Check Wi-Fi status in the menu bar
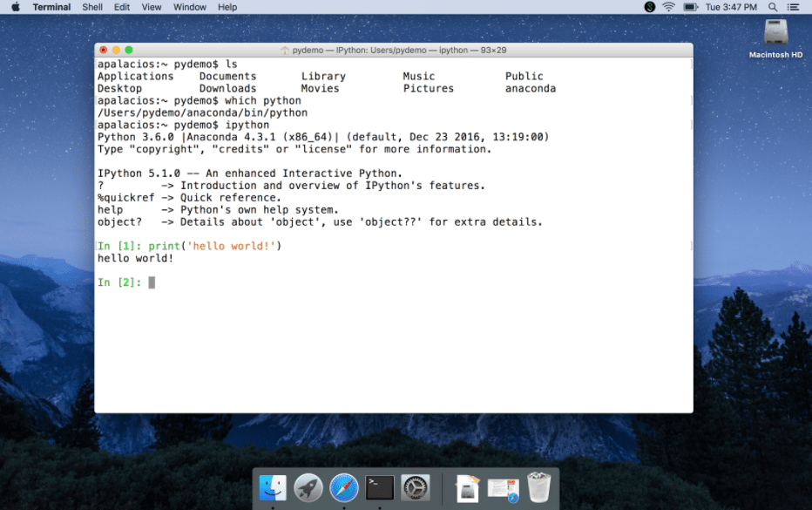This screenshot has height=510, width=812. coord(667,6)
